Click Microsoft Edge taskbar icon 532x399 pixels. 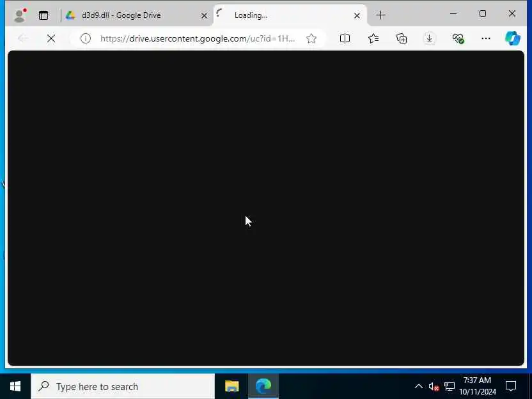tap(263, 386)
